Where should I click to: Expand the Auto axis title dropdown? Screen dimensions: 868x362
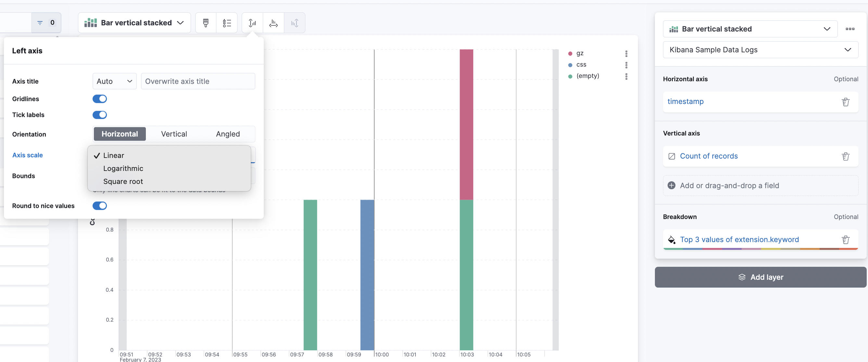(114, 81)
